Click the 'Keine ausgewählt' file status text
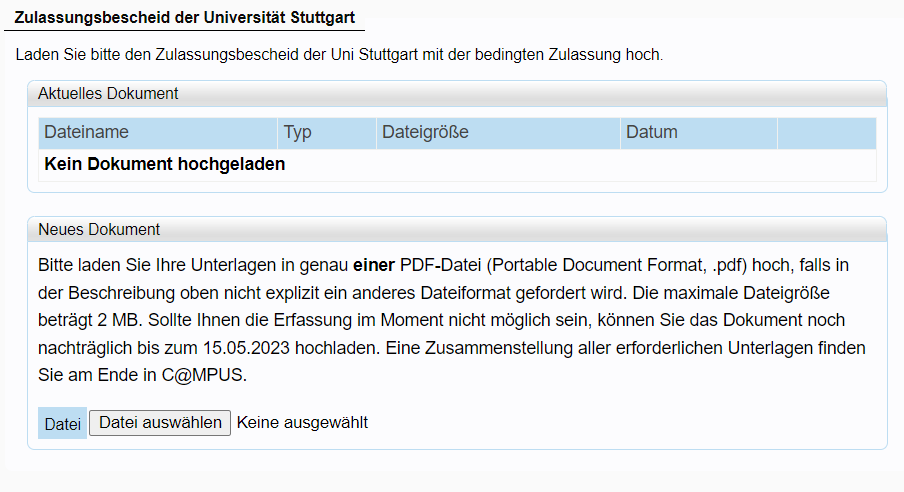Viewport: 904px width, 492px height. pyautogui.click(x=302, y=423)
